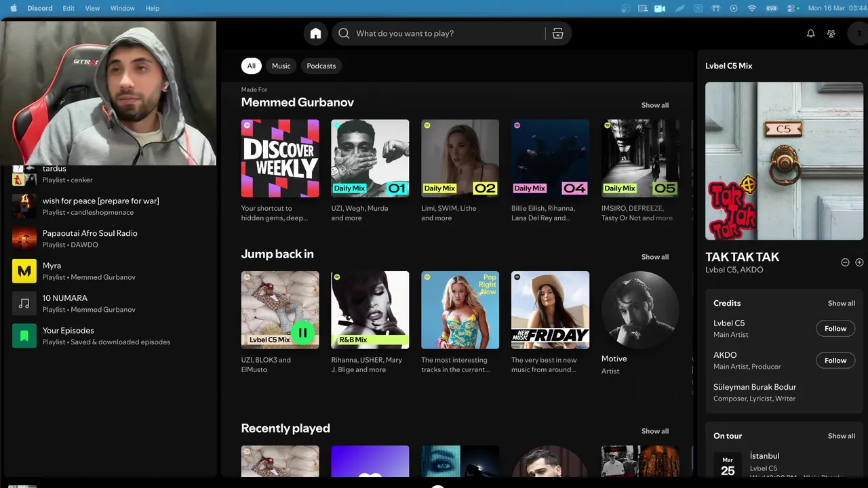Click the menu bar date and time
The width and height of the screenshot is (868, 488).
coord(837,8)
